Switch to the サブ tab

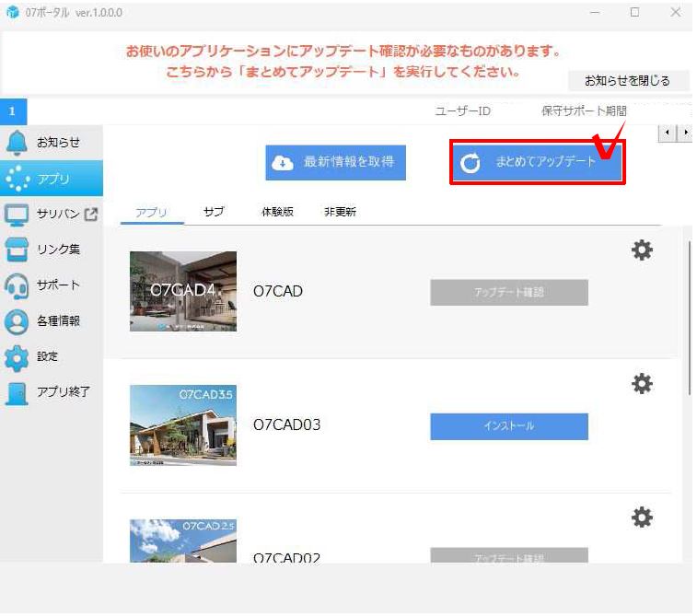(214, 212)
